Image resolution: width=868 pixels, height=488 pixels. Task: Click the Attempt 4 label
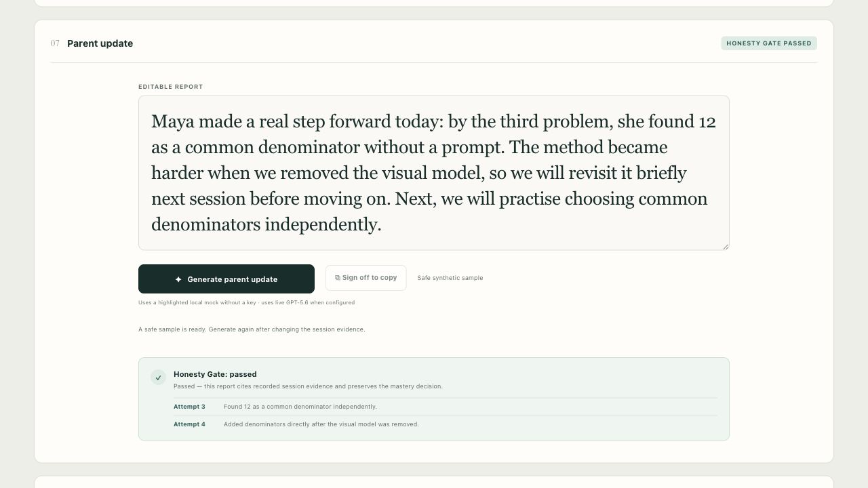pos(189,424)
